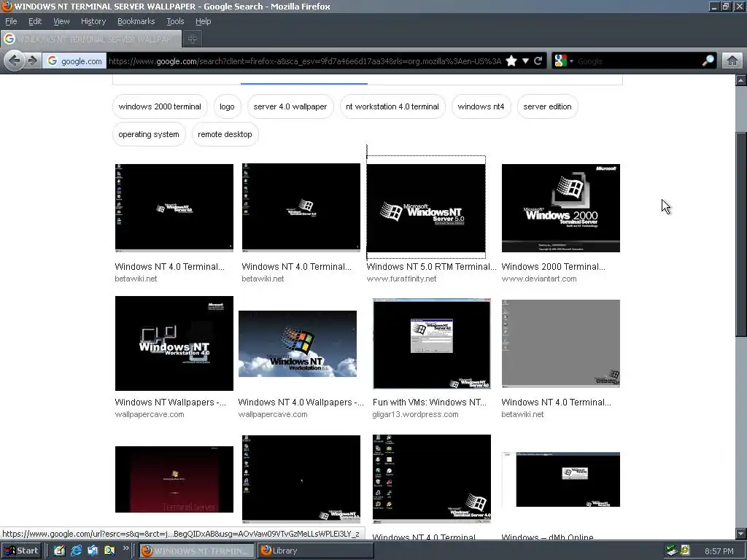Filter by 'operating system' chip
The height and width of the screenshot is (560, 747).
pos(149,134)
